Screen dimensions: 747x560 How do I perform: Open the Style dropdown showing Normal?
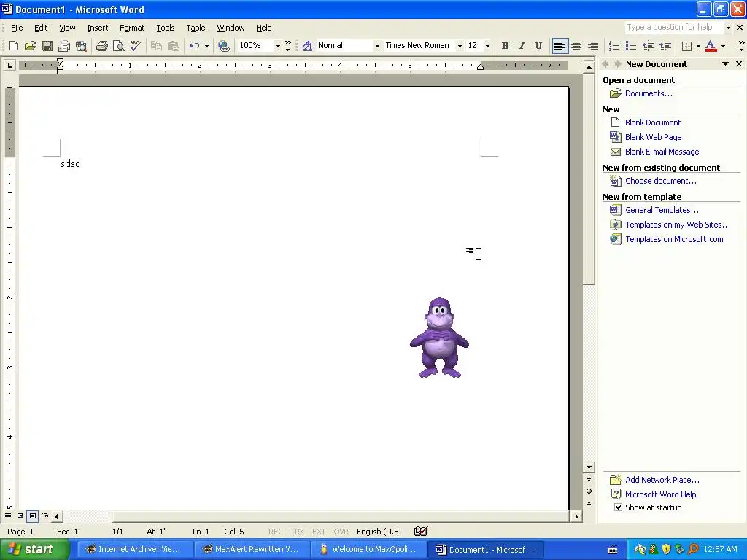point(377,46)
